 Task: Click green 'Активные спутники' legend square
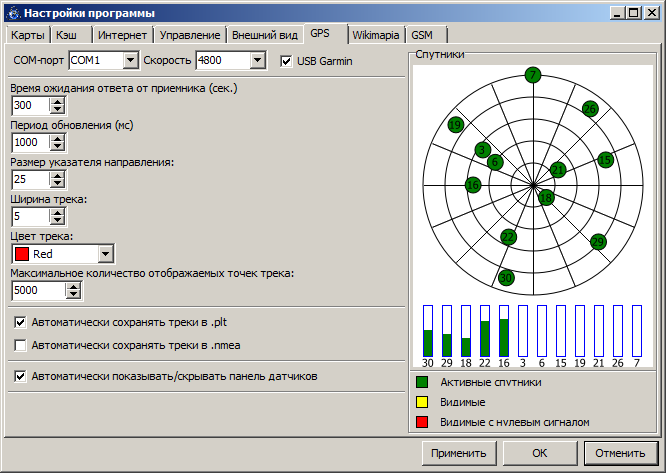coord(422,381)
